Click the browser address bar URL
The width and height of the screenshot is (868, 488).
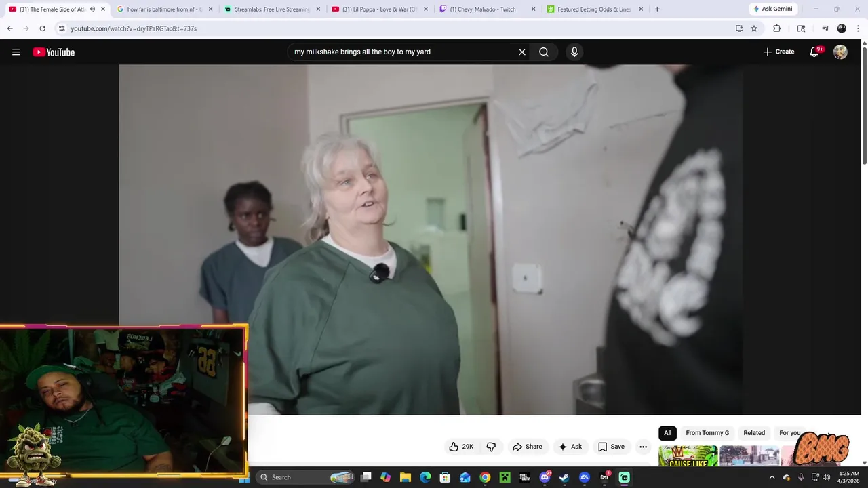134,28
